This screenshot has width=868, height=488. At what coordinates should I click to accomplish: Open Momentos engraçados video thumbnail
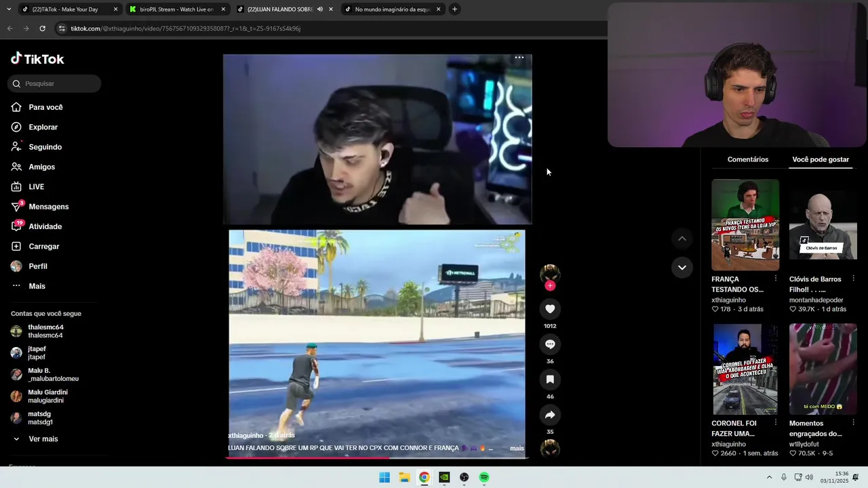[823, 369]
